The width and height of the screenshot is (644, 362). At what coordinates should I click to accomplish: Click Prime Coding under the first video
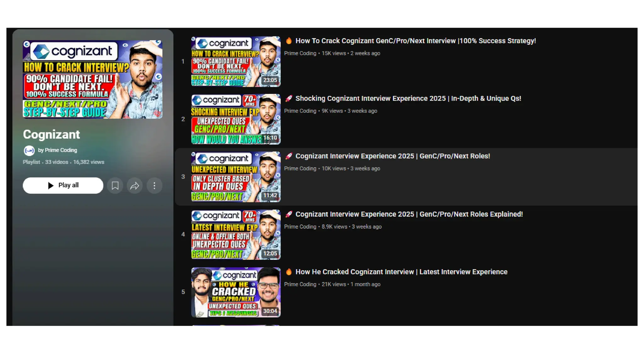click(300, 53)
